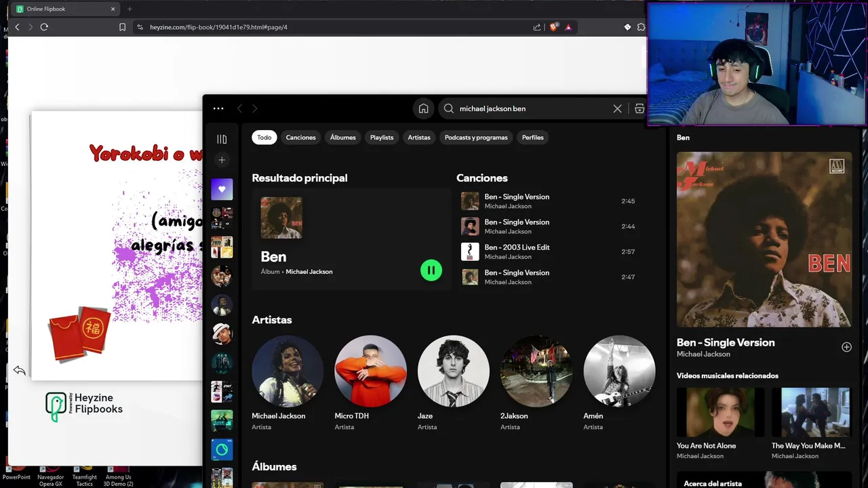The image size is (868, 488).
Task: Add Ben - Single Version to library
Action: (846, 347)
